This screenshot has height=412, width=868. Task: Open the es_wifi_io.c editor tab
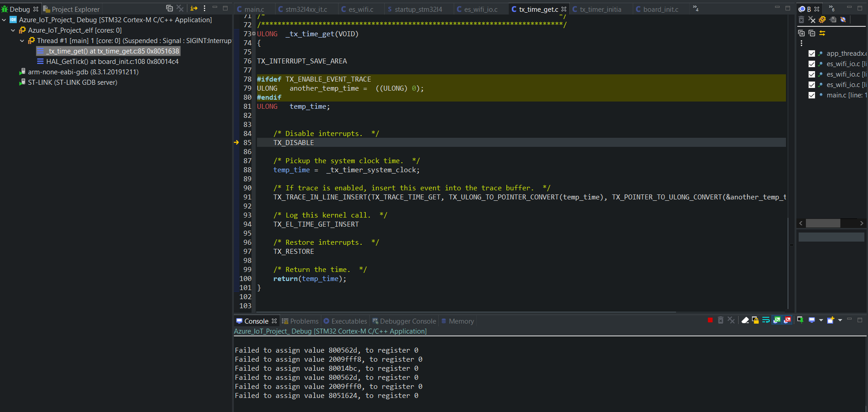click(x=477, y=9)
